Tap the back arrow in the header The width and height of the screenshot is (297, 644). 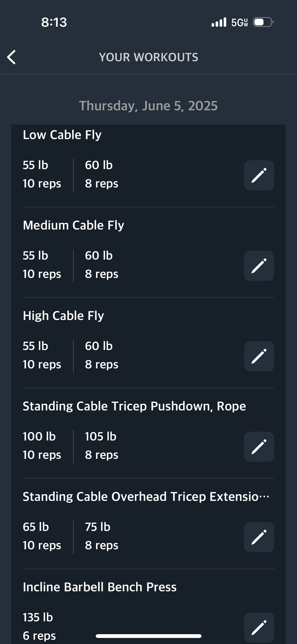11,57
